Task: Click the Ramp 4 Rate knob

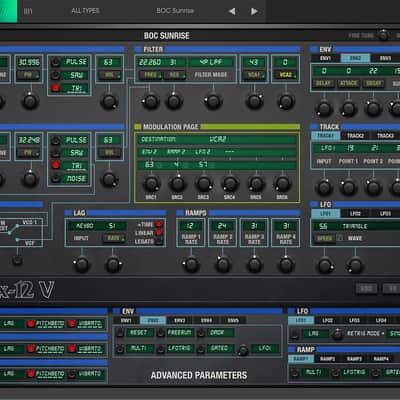Action: [x=286, y=265]
